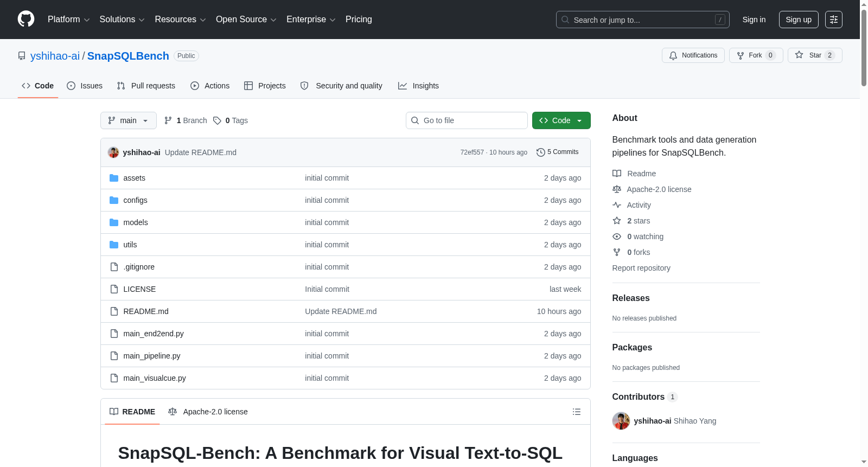This screenshot has height=467, width=868.
Task: Open the Security and quality tab
Action: [341, 86]
